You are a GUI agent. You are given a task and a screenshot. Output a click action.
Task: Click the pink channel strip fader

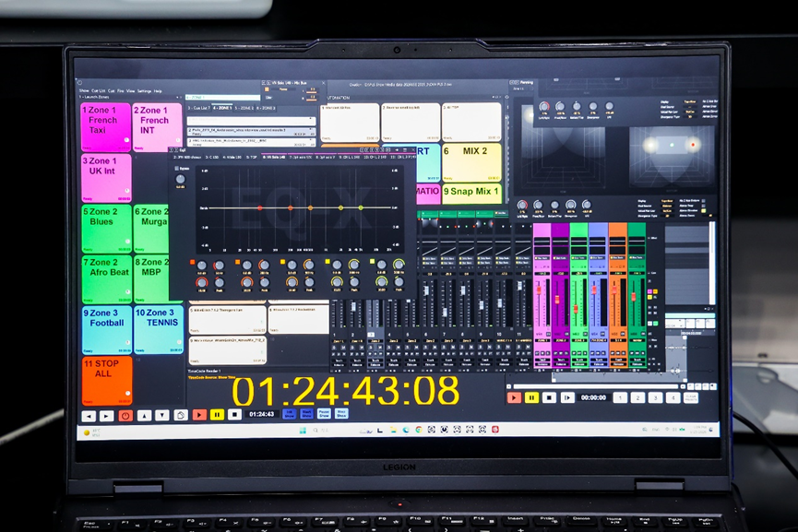point(540,290)
